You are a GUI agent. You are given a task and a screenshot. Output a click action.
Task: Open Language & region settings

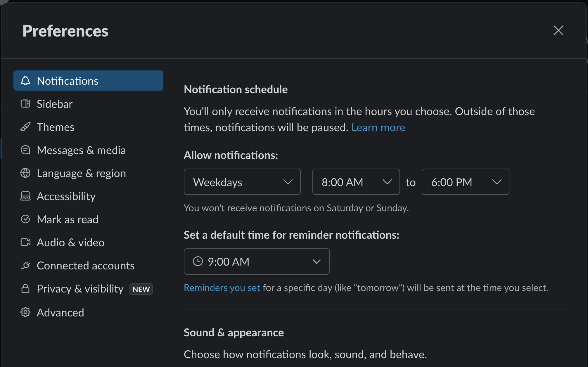coord(88,173)
